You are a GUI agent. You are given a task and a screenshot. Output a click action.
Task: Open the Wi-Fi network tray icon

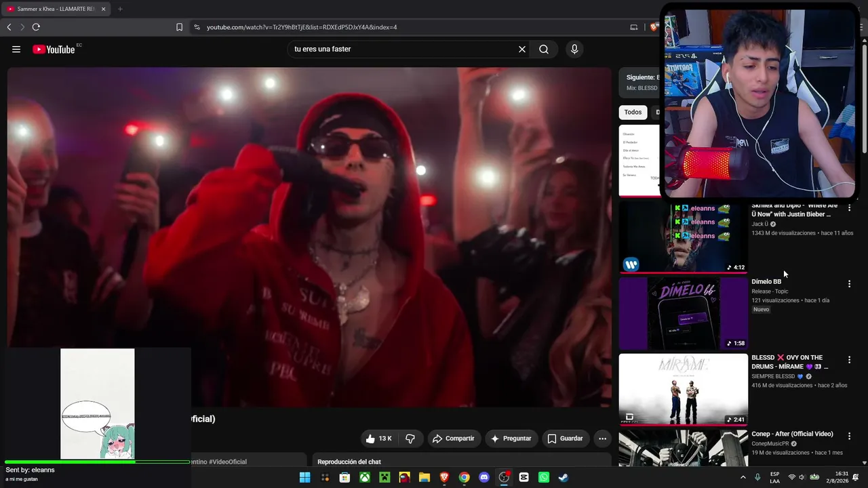(x=791, y=477)
